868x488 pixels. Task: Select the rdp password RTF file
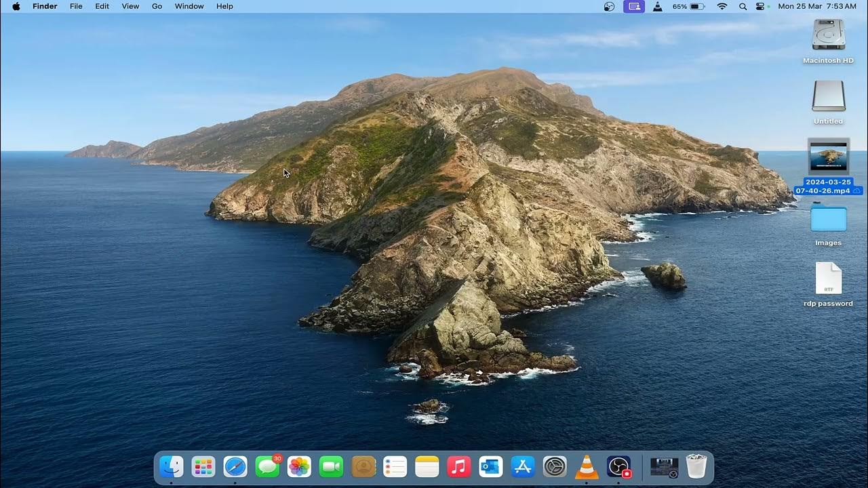pyautogui.click(x=829, y=278)
